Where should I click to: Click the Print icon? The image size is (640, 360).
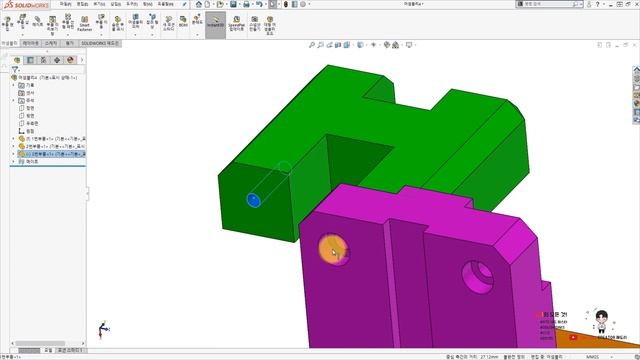click(x=246, y=4)
